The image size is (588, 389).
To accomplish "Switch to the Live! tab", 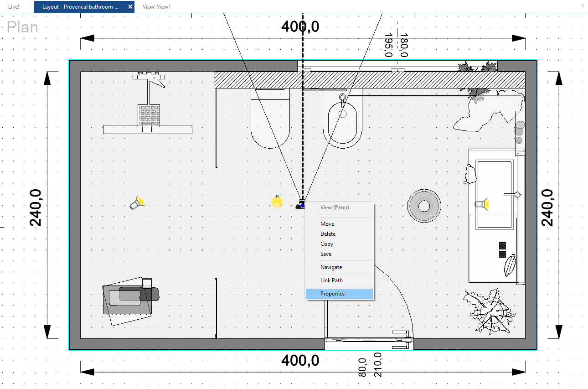I will click(14, 7).
